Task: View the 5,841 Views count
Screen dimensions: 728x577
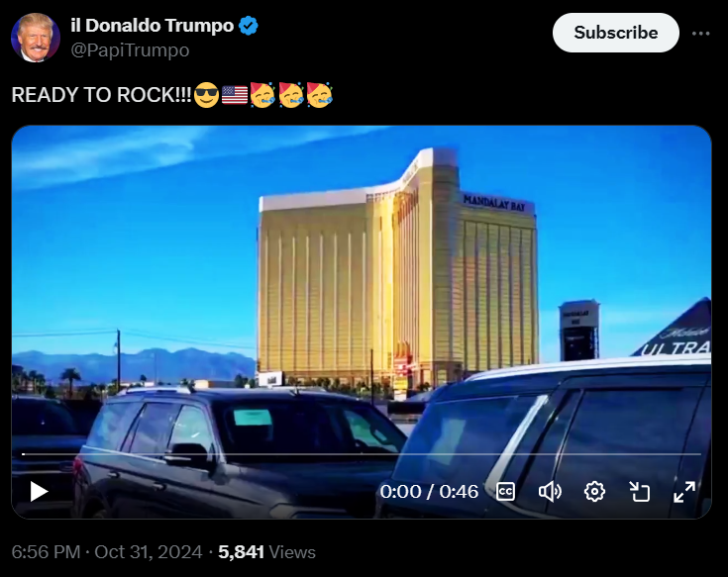Action: pyautogui.click(x=267, y=552)
